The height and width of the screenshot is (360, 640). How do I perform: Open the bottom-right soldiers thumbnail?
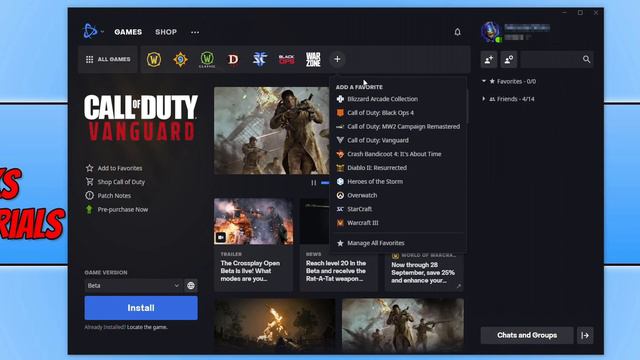pos(403,325)
